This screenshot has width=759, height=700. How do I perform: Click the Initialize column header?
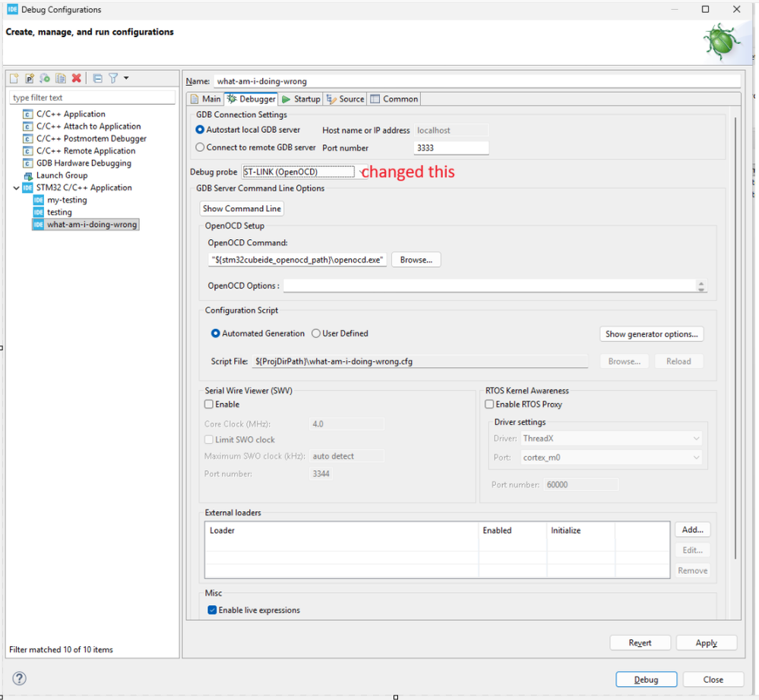[581, 530]
